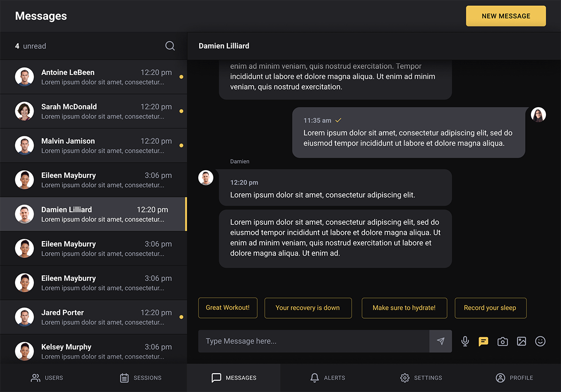The width and height of the screenshot is (561, 392).
Task: Switch to the Users tab
Action: pos(47,378)
